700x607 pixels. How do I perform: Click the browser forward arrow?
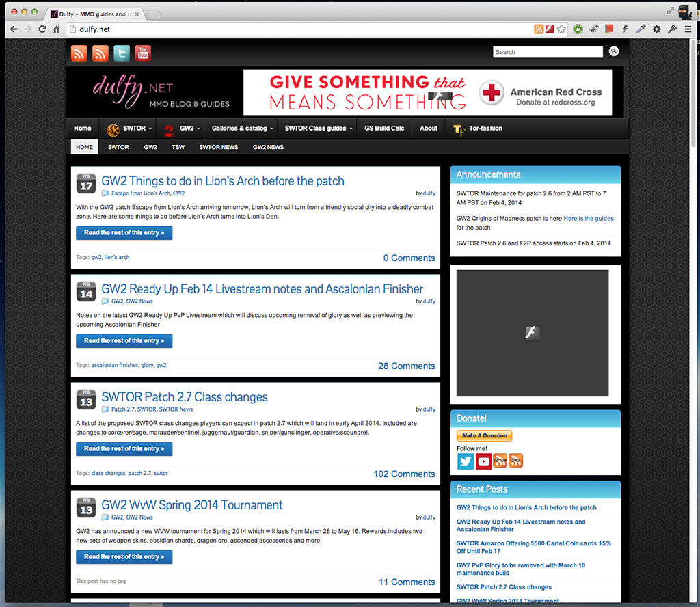pos(28,29)
